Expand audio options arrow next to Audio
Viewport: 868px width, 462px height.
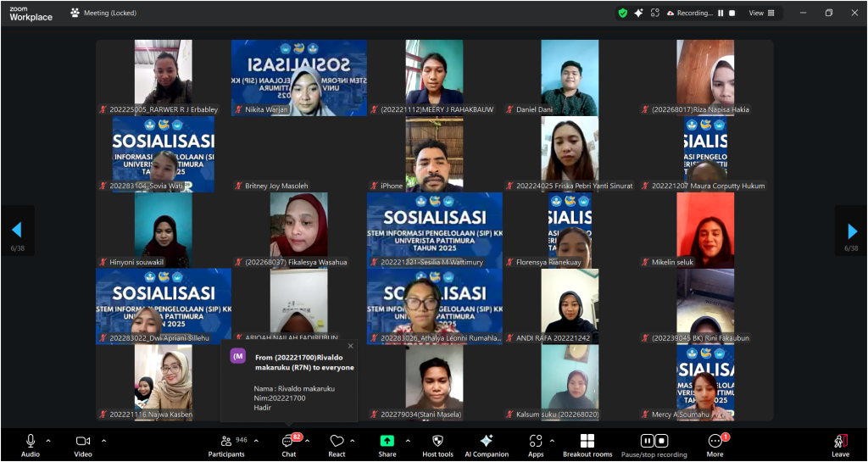pos(48,440)
